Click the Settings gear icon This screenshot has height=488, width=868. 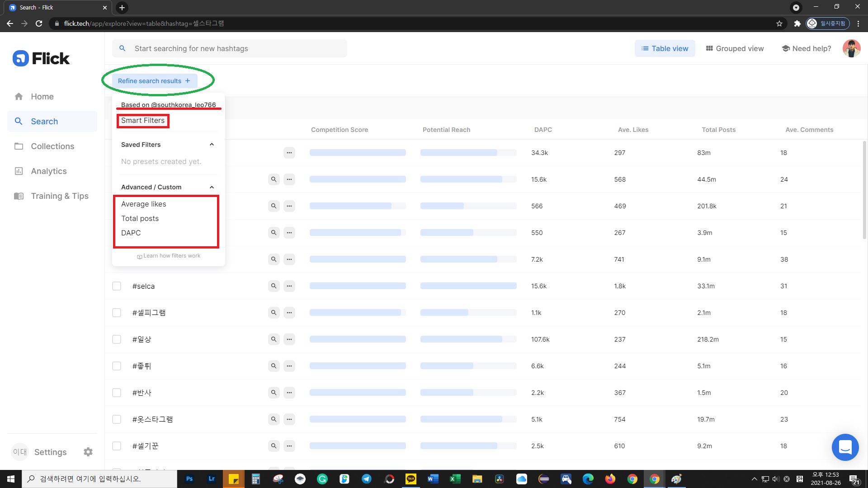point(88,452)
